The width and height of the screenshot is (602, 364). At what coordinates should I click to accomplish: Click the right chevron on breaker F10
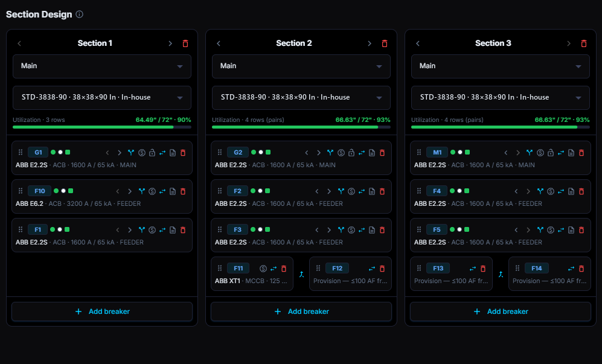(x=130, y=191)
